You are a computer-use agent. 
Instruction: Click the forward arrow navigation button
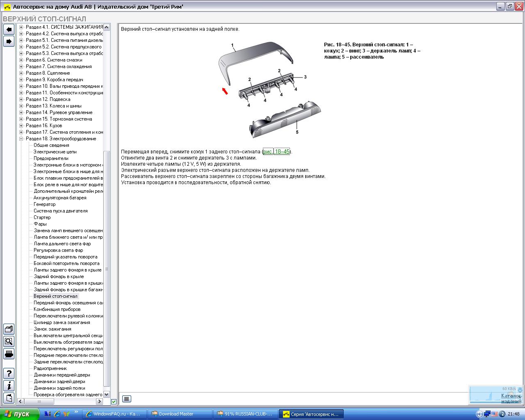9,41
